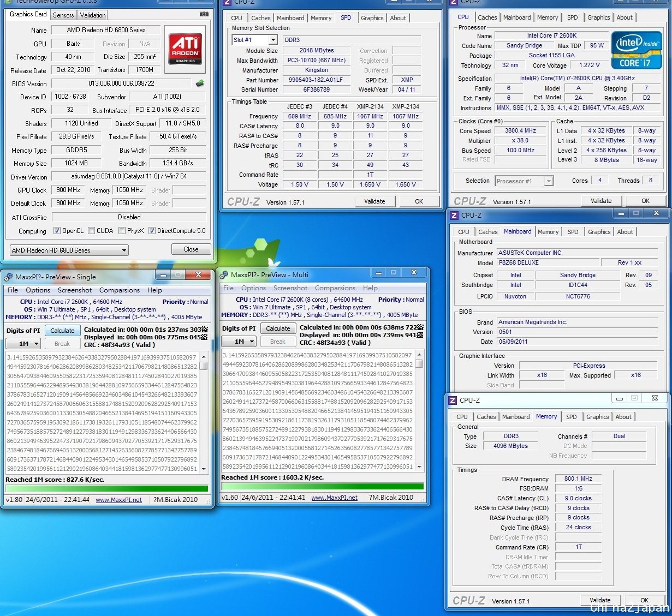Click the BIOS save chip icon in GPU-Z
The width and height of the screenshot is (672, 616).
pyautogui.click(x=200, y=83)
